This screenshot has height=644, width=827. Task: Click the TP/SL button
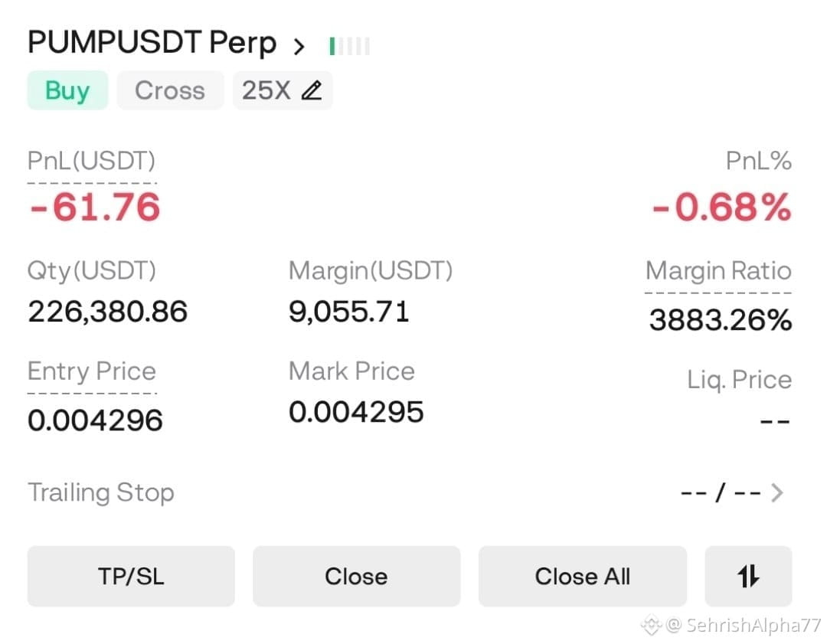pyautogui.click(x=131, y=576)
